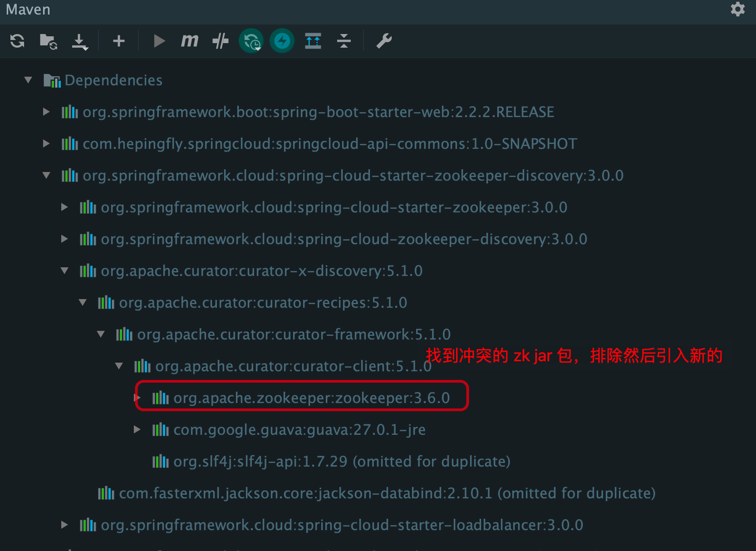
Task: Expand spring-cloud-zookeeper-discovery:3.0.0 node
Action: coord(64,239)
